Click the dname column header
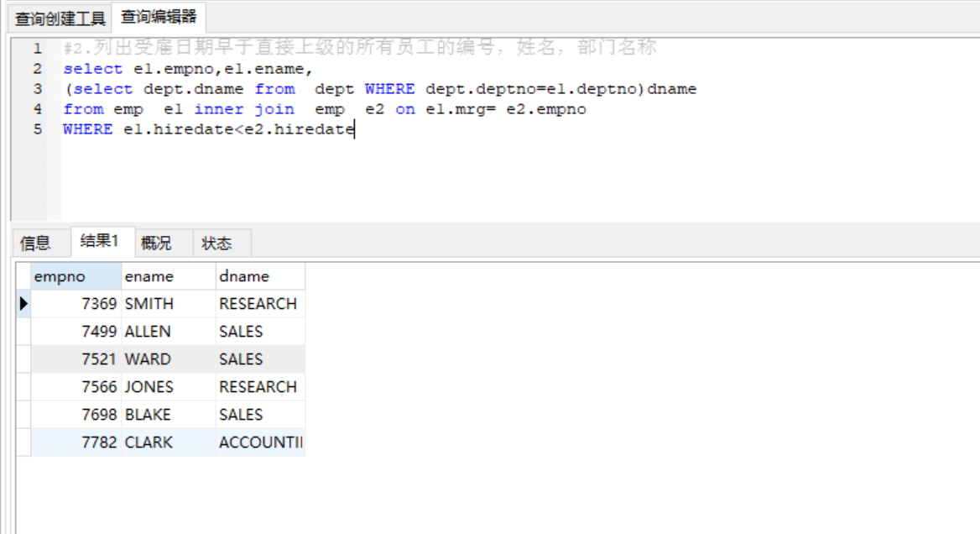This screenshot has width=980, height=534. 260,276
